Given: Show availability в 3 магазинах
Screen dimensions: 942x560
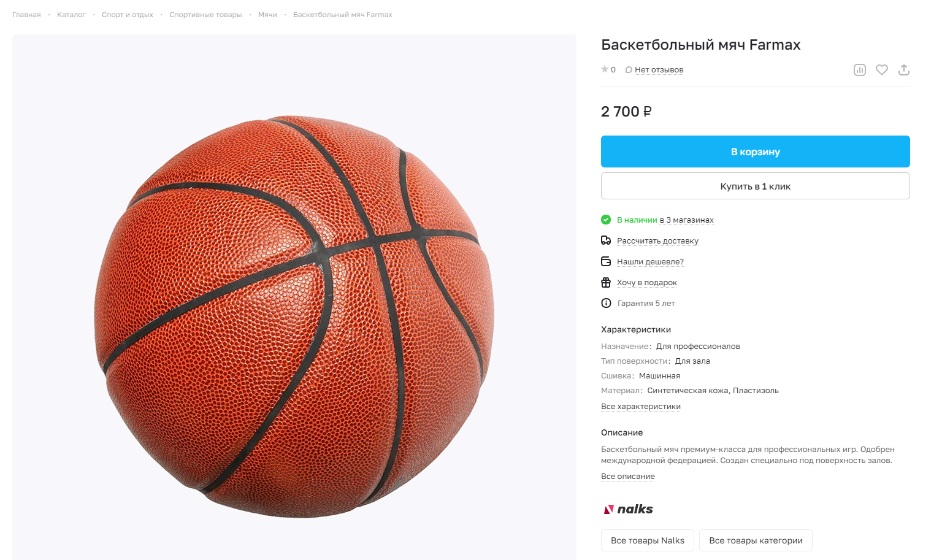Looking at the screenshot, I should (687, 220).
